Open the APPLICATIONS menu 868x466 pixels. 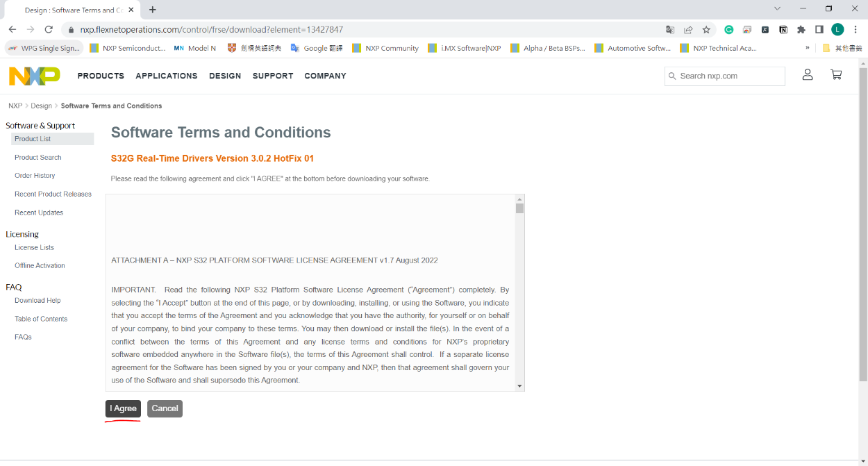[167, 76]
